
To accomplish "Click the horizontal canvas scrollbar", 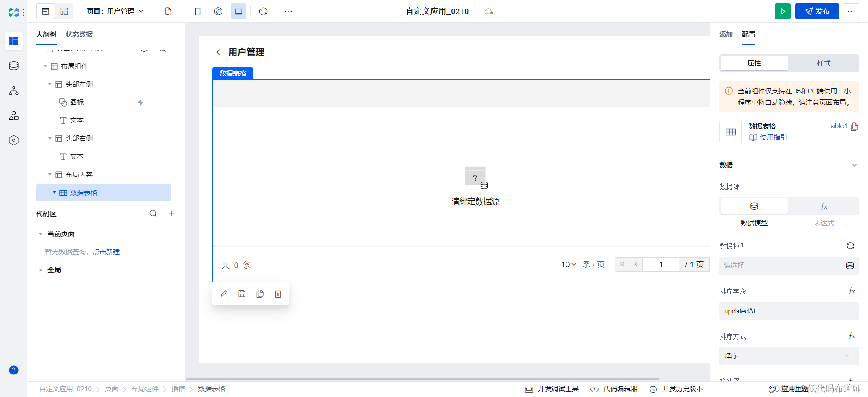I will pyautogui.click(x=422, y=378).
